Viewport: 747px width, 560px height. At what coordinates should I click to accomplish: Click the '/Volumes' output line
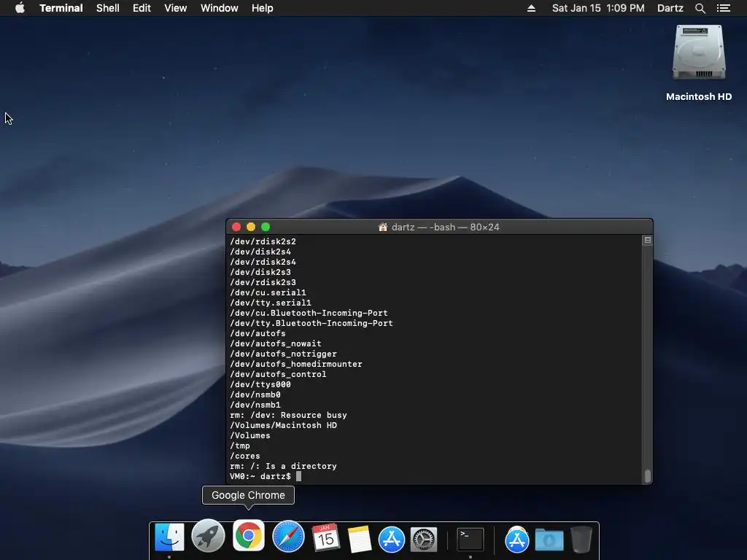pyautogui.click(x=249, y=436)
